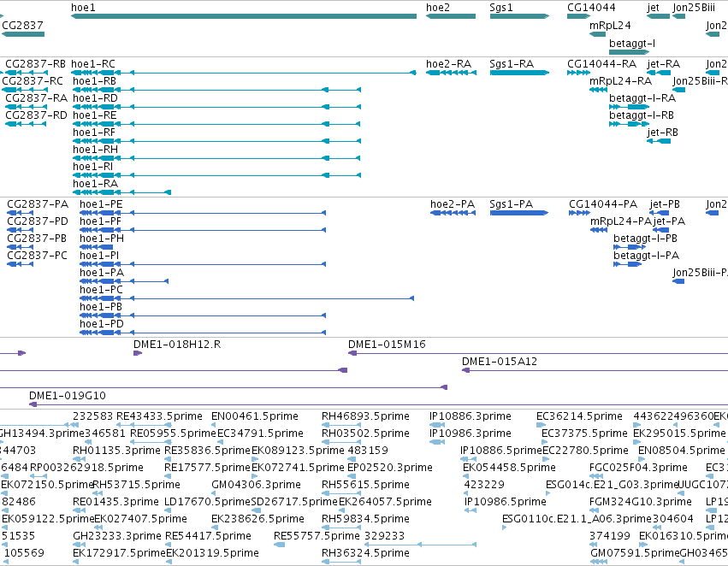Select the betaggt-I gene label
The width and height of the screenshot is (728, 566).
[x=632, y=44]
